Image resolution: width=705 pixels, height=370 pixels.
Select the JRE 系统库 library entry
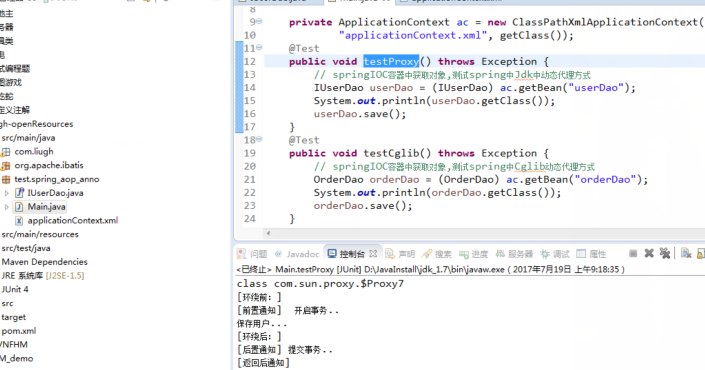pyautogui.click(x=42, y=276)
